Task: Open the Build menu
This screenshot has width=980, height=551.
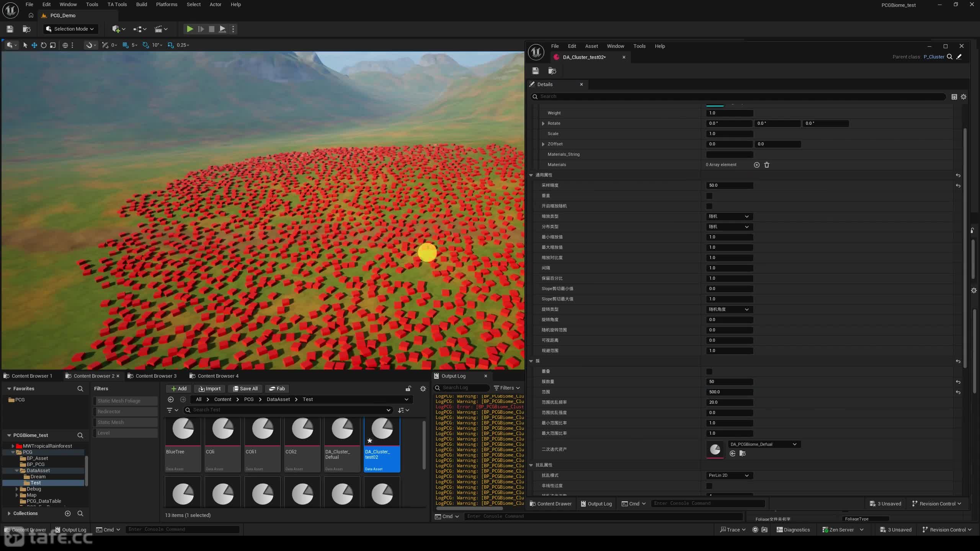Action: [142, 5]
